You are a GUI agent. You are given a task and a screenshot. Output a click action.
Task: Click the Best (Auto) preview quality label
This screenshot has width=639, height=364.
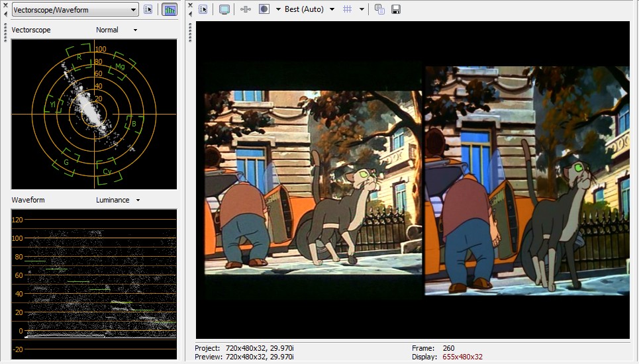click(304, 9)
